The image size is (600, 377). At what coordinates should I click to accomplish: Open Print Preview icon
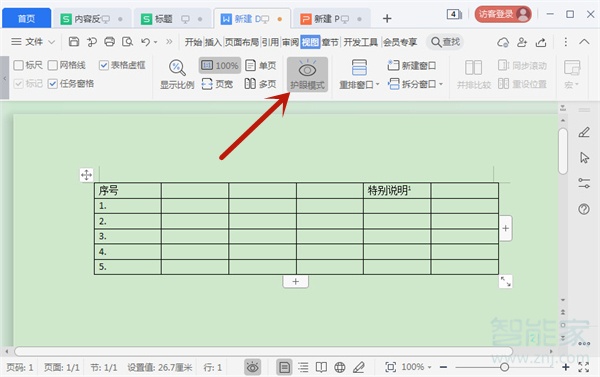point(127,41)
